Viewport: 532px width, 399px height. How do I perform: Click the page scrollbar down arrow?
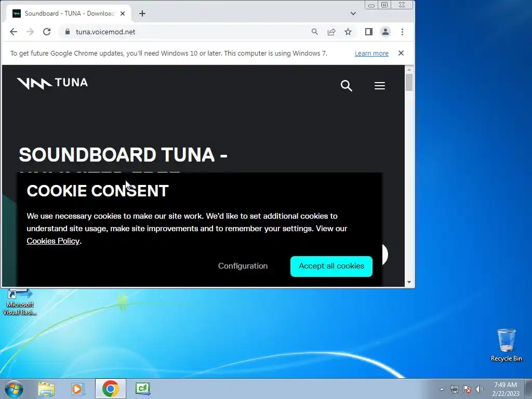(x=409, y=282)
